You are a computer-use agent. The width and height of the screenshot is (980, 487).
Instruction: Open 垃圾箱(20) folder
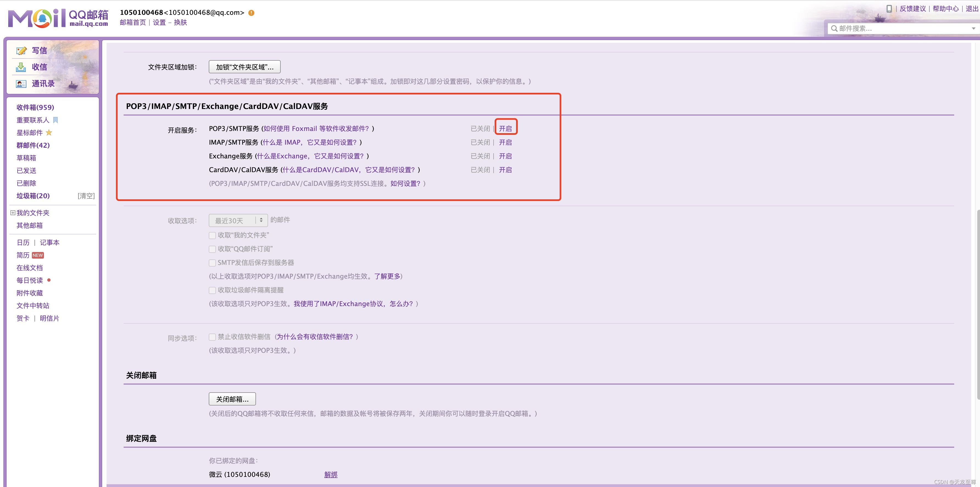coord(33,196)
